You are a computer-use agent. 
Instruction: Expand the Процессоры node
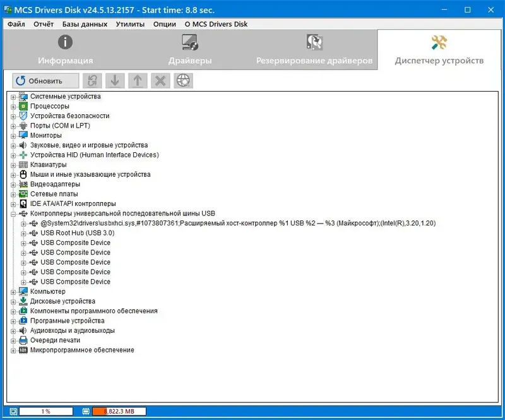(x=13, y=106)
